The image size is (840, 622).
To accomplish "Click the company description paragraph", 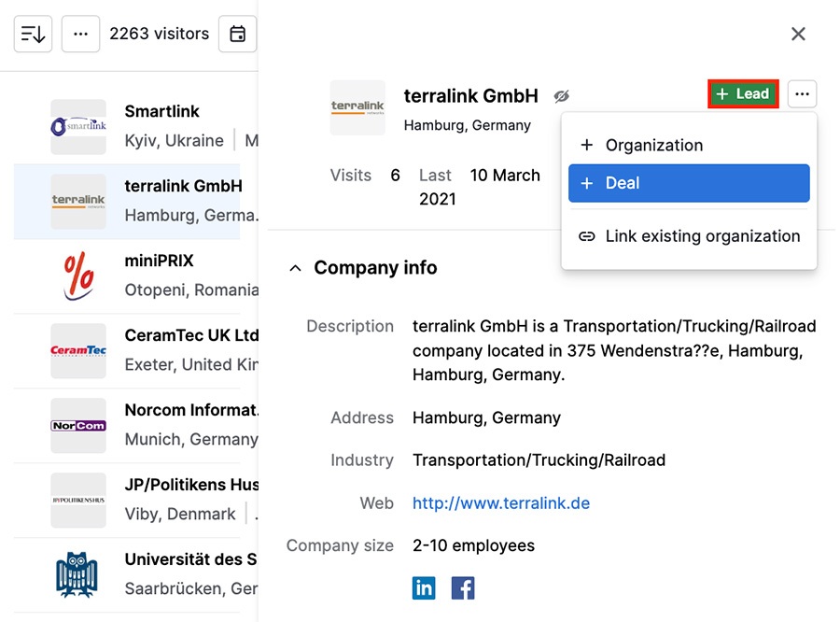I will pos(614,350).
